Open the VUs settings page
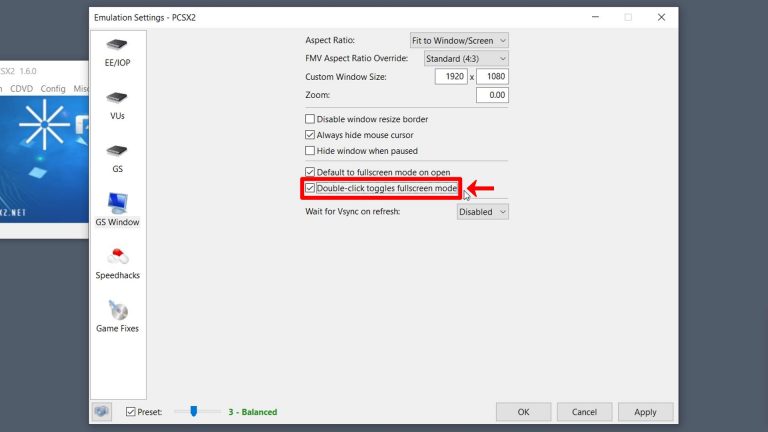The width and height of the screenshot is (768, 432). pyautogui.click(x=118, y=106)
